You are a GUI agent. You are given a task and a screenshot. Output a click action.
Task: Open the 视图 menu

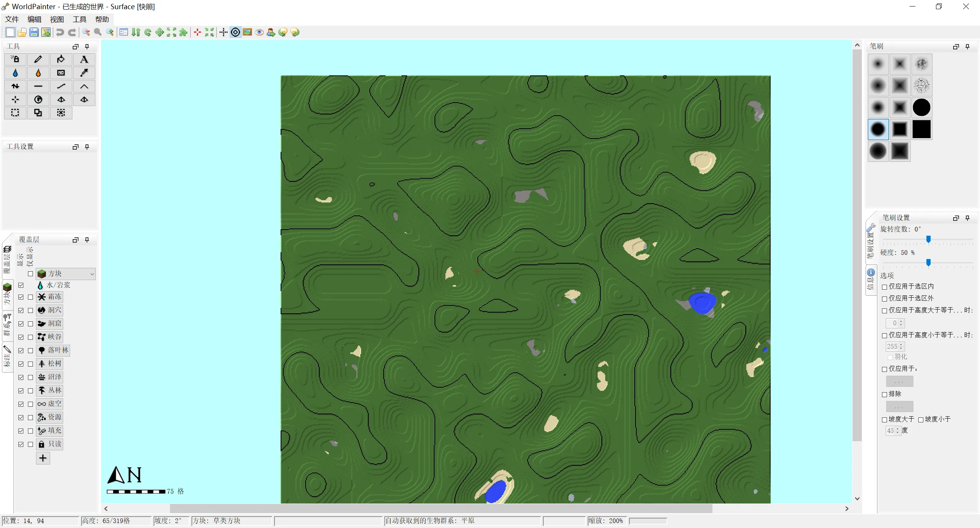click(x=57, y=19)
